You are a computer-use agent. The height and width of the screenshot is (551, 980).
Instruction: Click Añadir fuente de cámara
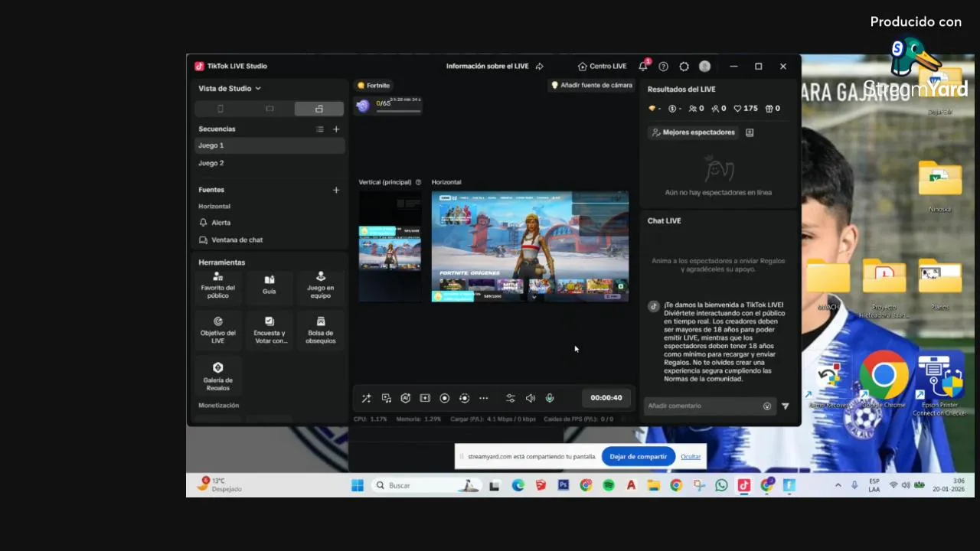click(592, 86)
